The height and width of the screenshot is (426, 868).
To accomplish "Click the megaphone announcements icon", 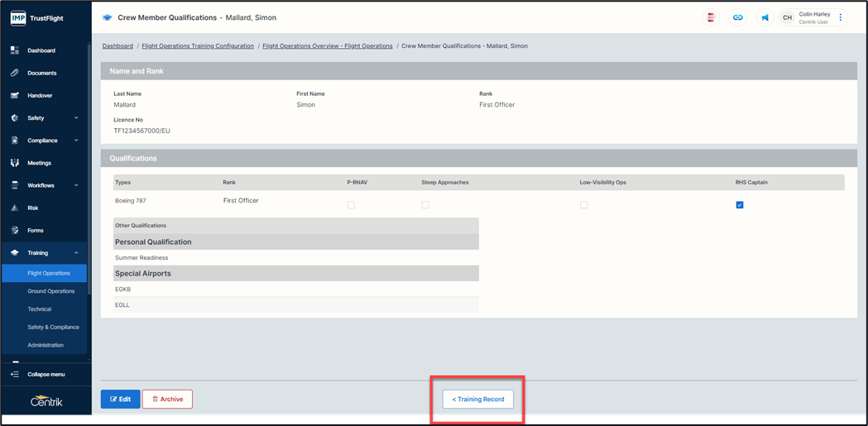I will (765, 17).
